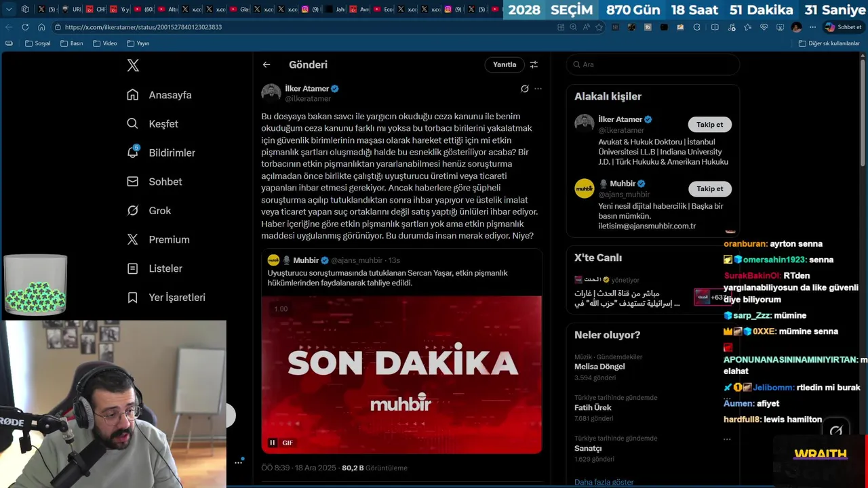
Task: Open Sohbet messages
Action: click(x=155, y=182)
